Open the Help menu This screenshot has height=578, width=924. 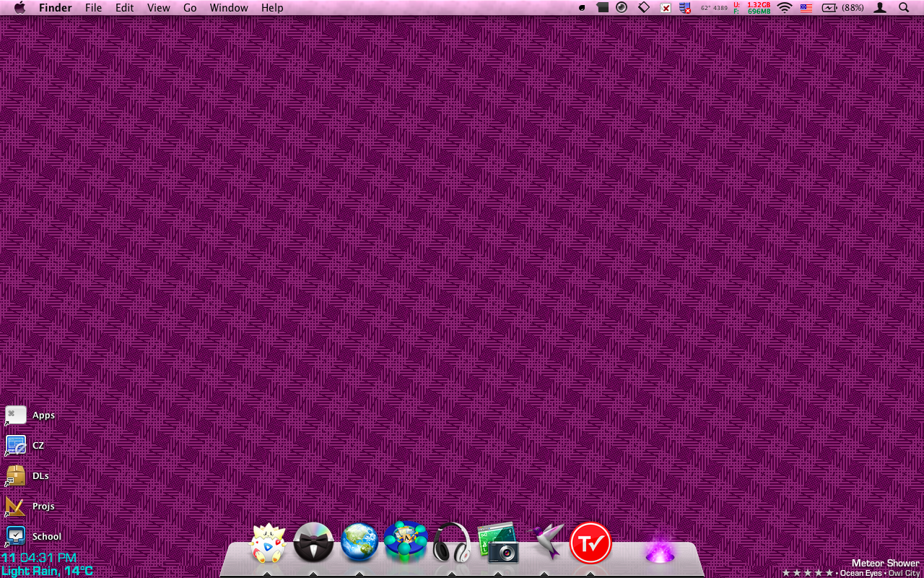tap(272, 8)
